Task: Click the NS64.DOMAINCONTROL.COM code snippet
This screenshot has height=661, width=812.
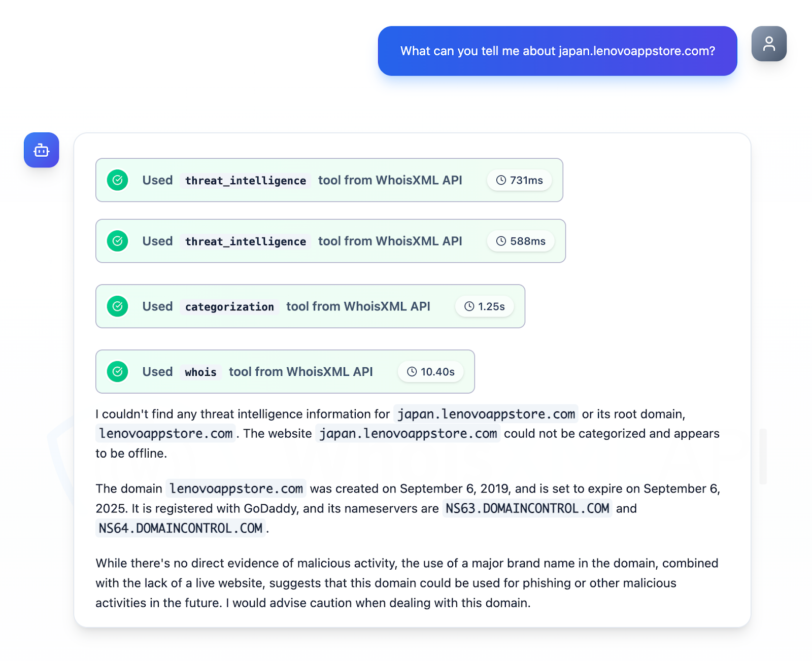Action: pos(181,528)
